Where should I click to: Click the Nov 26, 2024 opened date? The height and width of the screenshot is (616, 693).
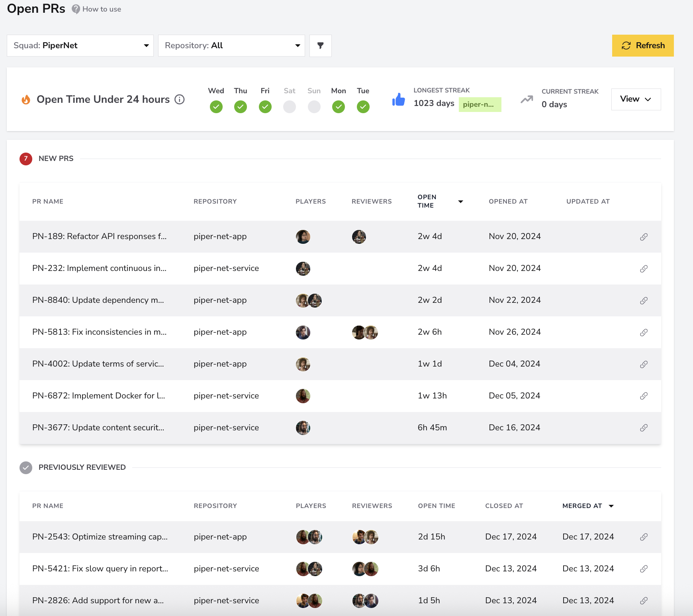[515, 332]
